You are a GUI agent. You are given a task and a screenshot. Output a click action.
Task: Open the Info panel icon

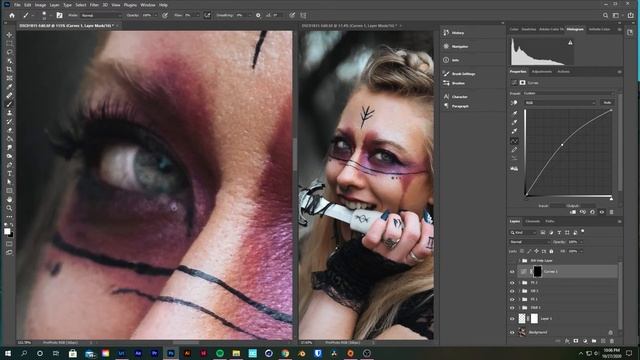446,60
